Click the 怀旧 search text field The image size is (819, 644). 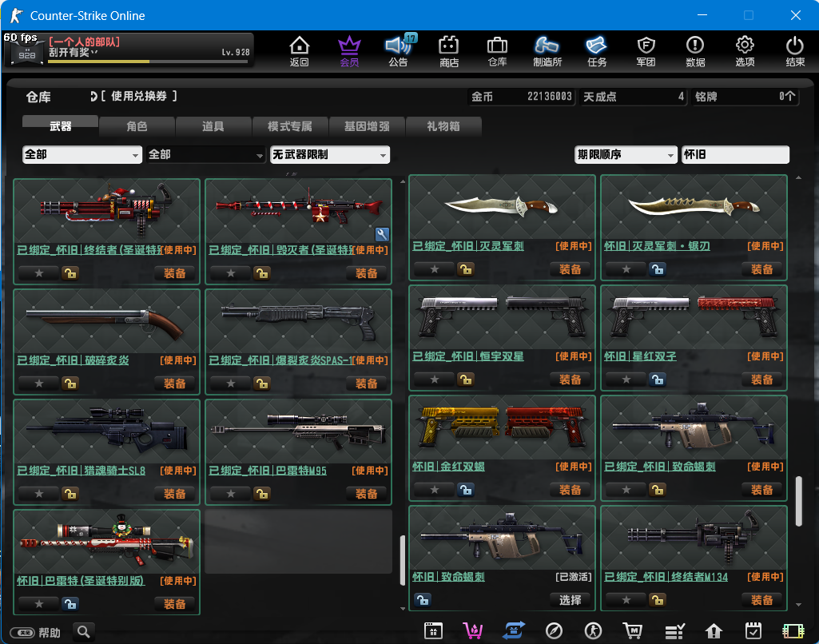735,154
